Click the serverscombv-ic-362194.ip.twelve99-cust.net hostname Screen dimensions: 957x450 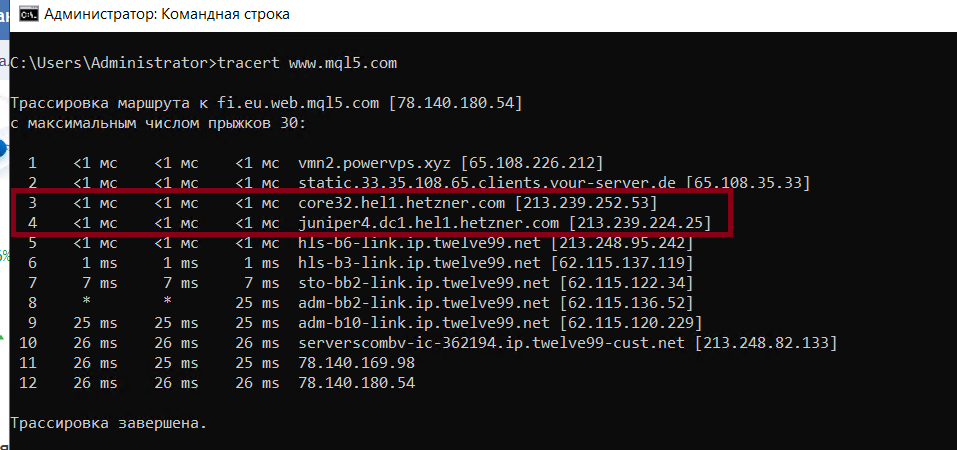click(492, 343)
